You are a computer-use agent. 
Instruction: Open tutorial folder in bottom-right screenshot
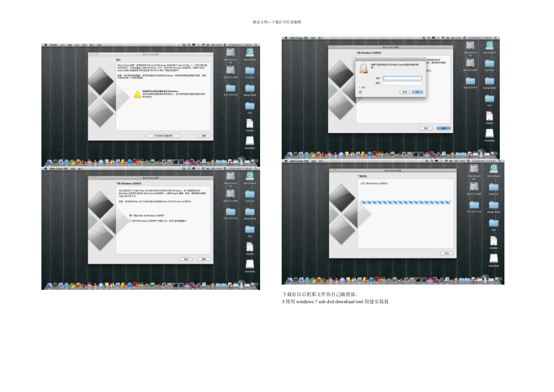[493, 188]
